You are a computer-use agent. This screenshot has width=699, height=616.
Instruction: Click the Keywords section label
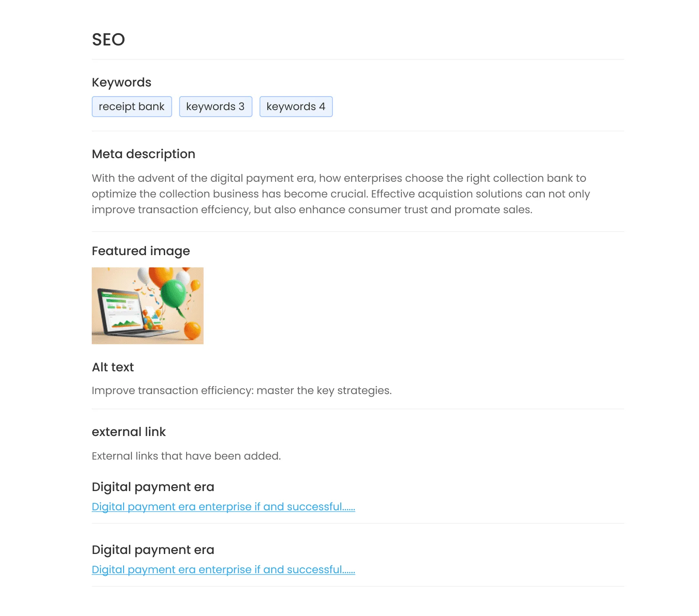pos(121,82)
